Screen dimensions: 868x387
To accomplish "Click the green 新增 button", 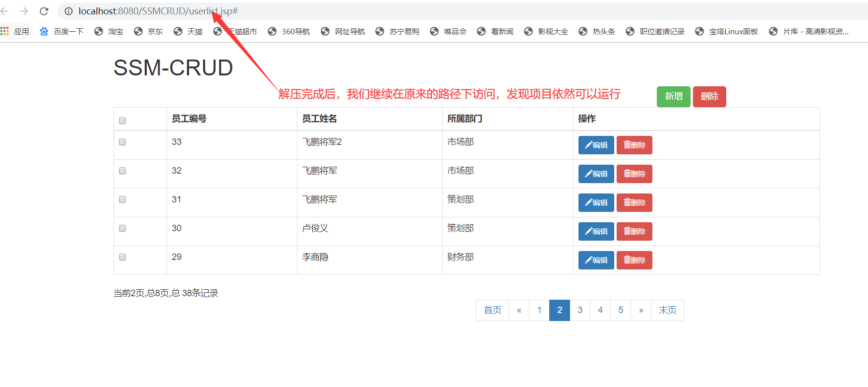I will pos(674,96).
